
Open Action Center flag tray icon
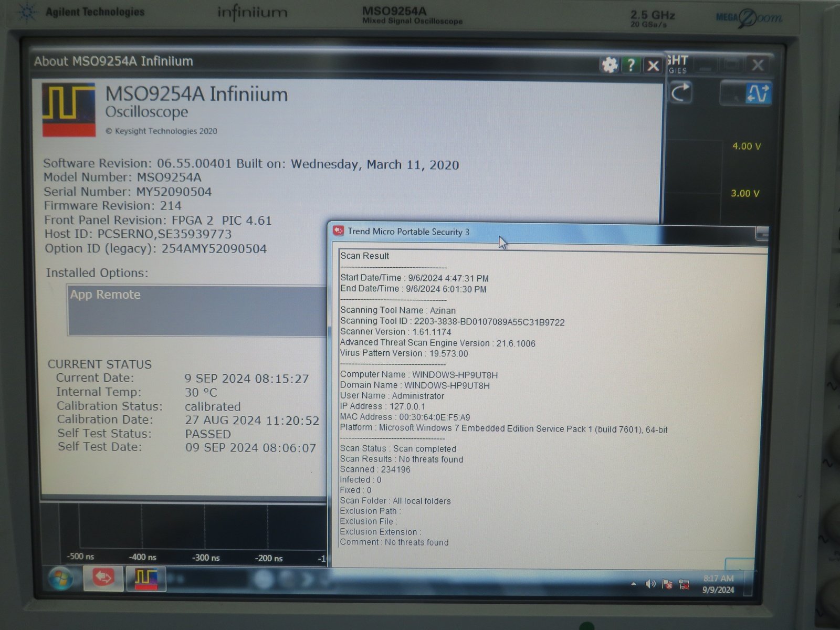tap(667, 584)
